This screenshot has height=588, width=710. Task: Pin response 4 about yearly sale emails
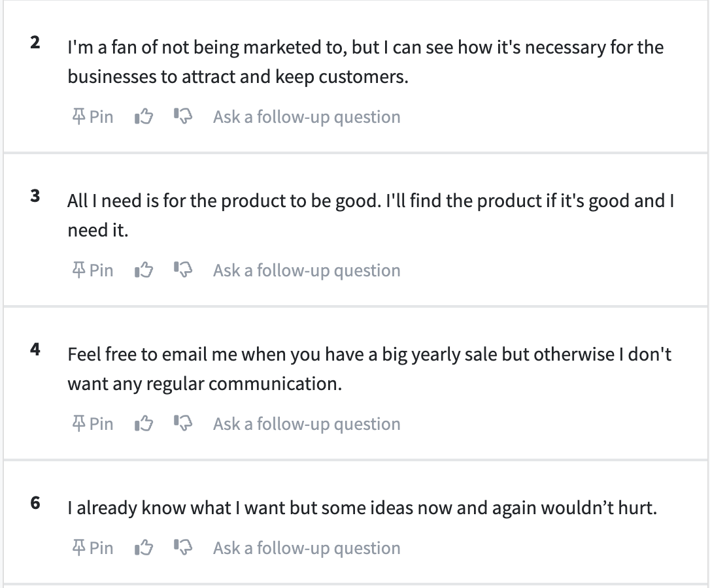tap(93, 423)
